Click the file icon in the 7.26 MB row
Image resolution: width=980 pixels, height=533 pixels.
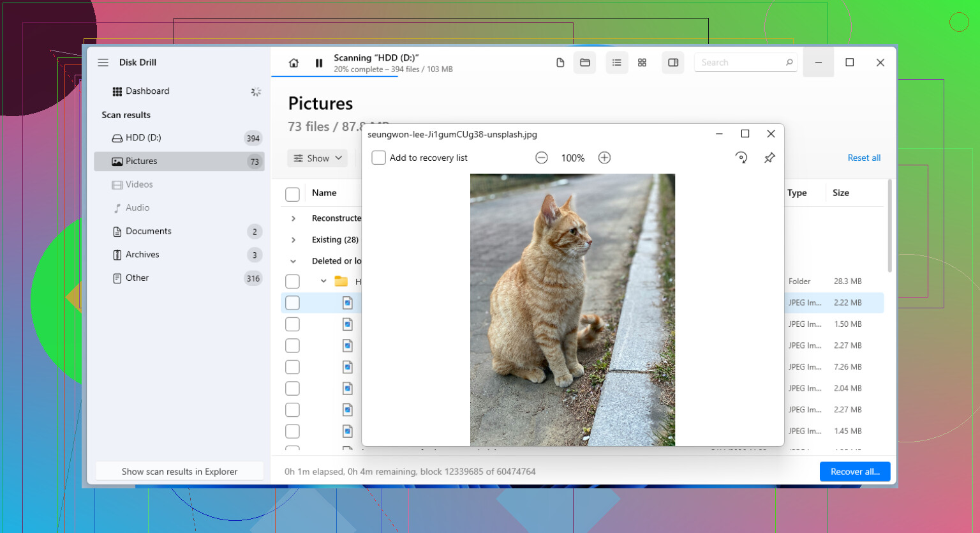coord(348,367)
